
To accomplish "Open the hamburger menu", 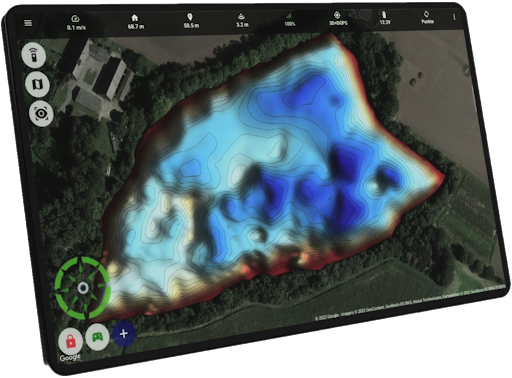I will [28, 23].
